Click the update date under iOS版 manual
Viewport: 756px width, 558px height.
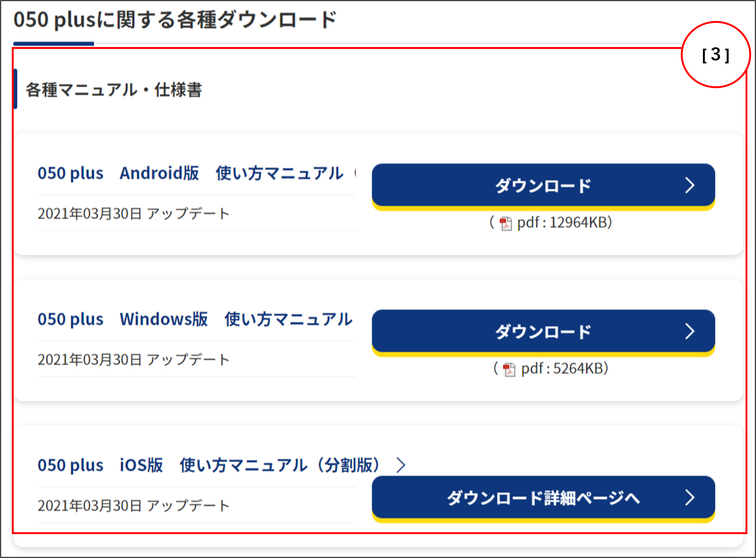[x=134, y=506]
